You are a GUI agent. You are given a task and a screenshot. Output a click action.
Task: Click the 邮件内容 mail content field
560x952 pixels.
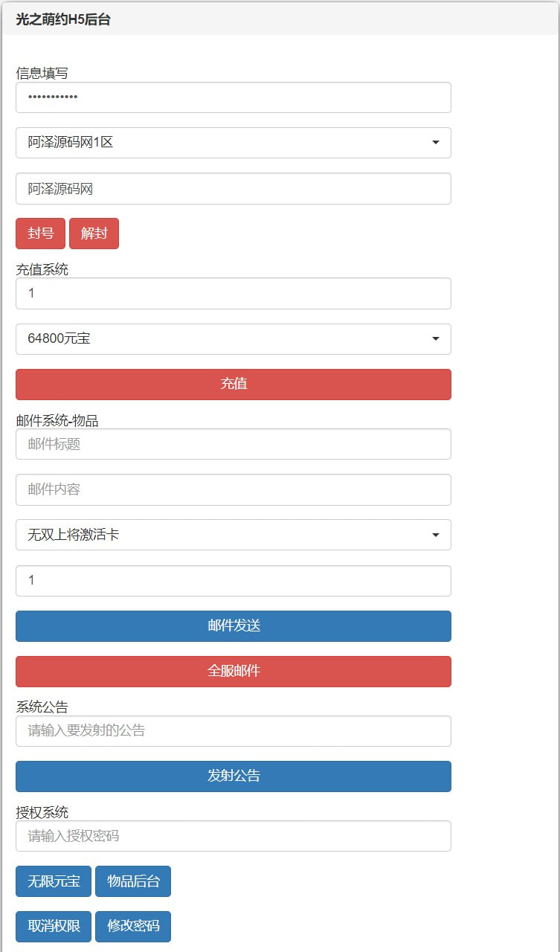[234, 489]
